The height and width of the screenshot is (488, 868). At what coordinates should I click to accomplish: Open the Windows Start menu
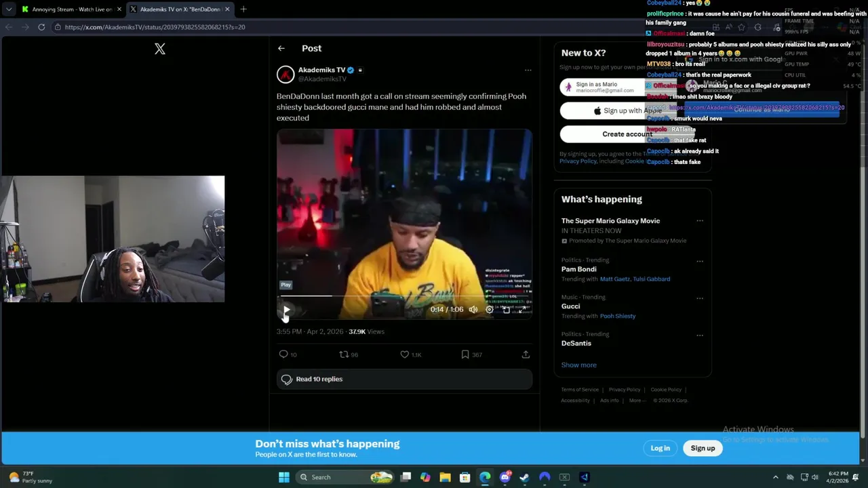tap(283, 477)
